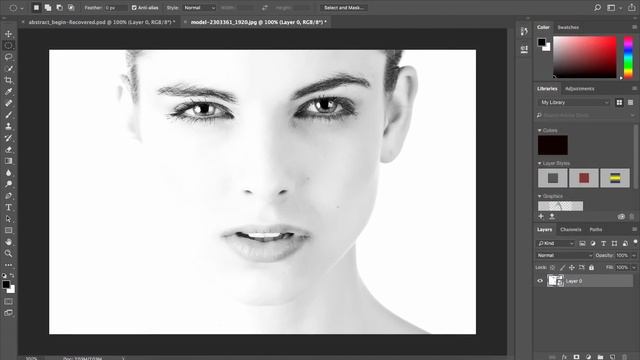The height and width of the screenshot is (360, 640).
Task: Select the Quick Selection wand tool
Action: 8,69
